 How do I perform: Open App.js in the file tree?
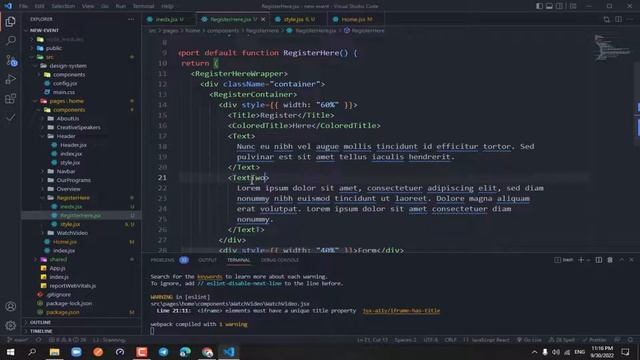(57, 268)
